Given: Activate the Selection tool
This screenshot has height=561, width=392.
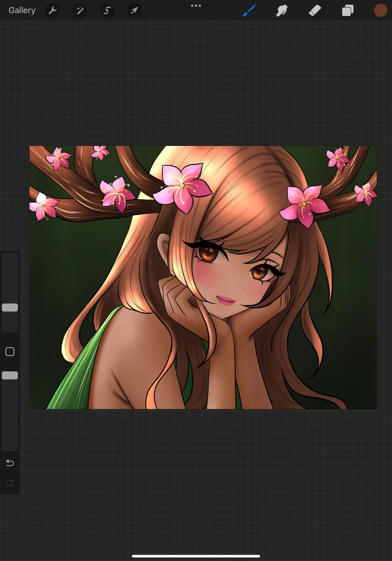Looking at the screenshot, I should (107, 11).
